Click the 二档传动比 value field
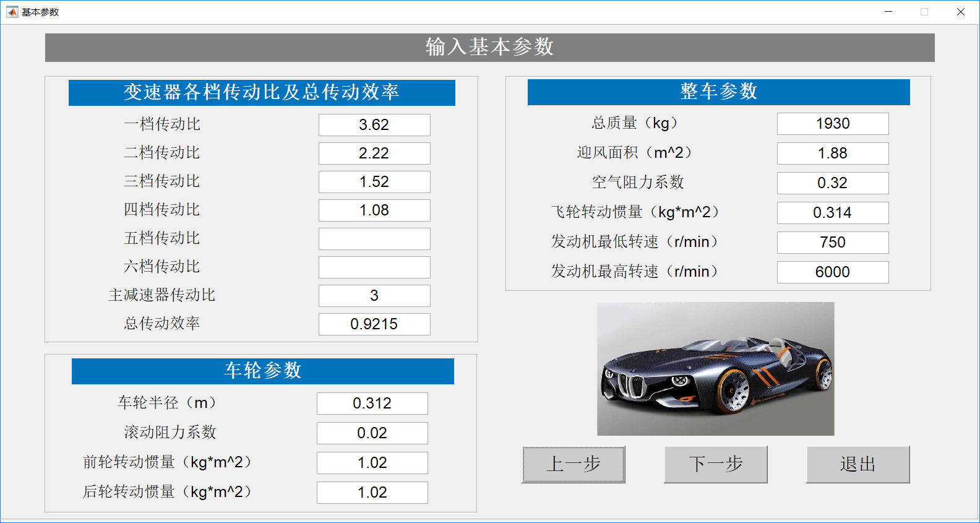This screenshot has height=523, width=980. [x=374, y=153]
